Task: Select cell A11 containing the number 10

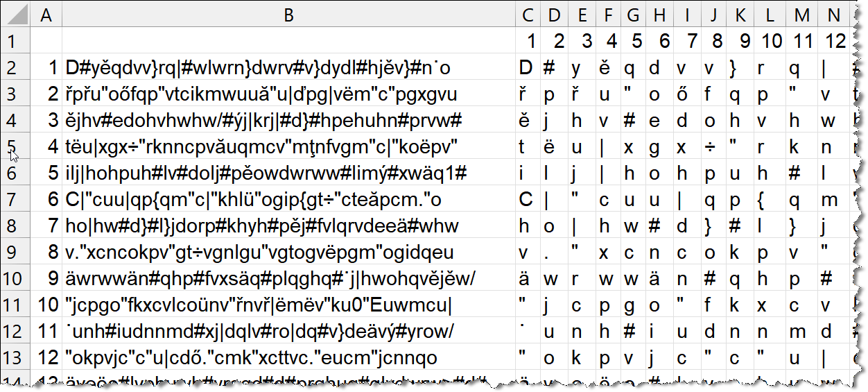Action: point(46,305)
